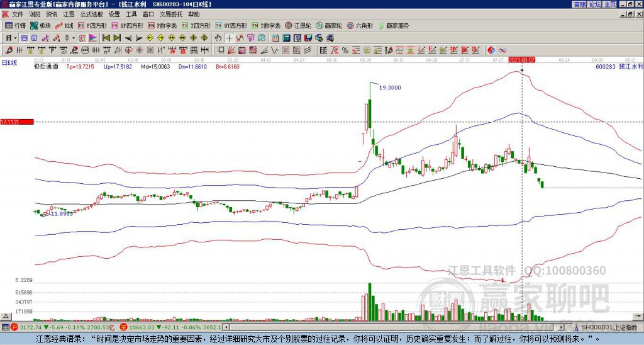Click the yin-yang icon
644x345 pixels.
point(491,50)
